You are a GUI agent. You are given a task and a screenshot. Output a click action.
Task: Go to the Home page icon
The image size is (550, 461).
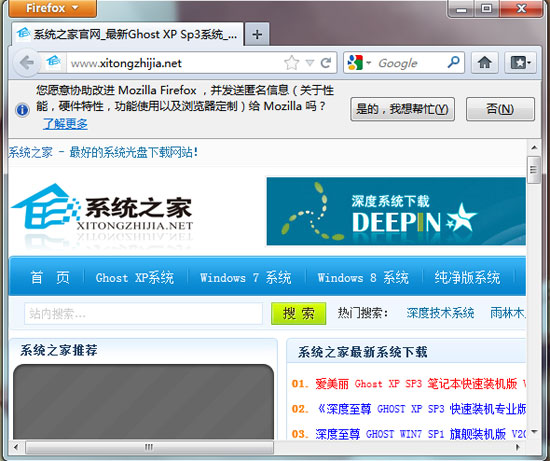pyautogui.click(x=484, y=63)
